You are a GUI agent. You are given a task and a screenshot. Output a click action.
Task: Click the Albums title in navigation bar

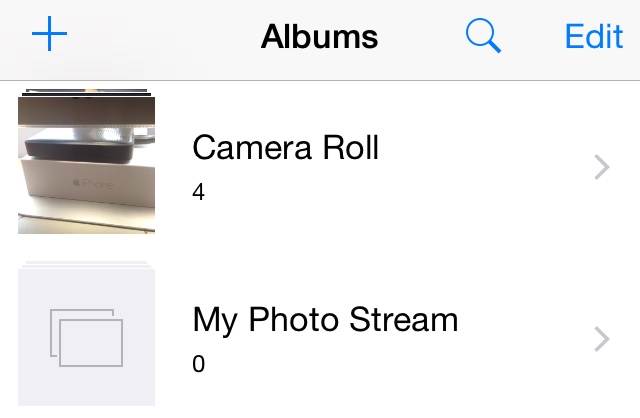pos(319,37)
